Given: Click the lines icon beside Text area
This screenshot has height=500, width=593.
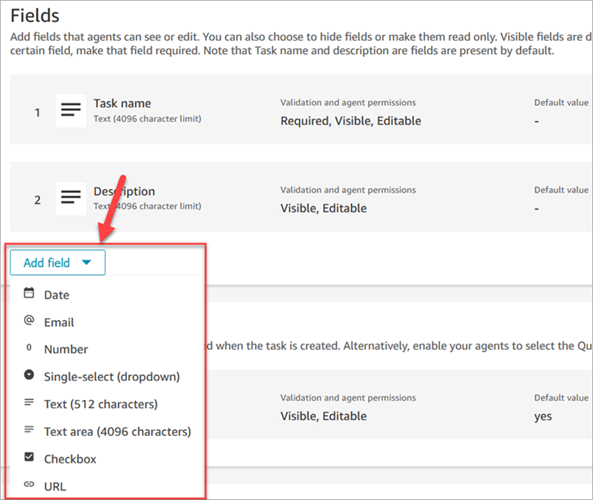Looking at the screenshot, I should tap(29, 429).
